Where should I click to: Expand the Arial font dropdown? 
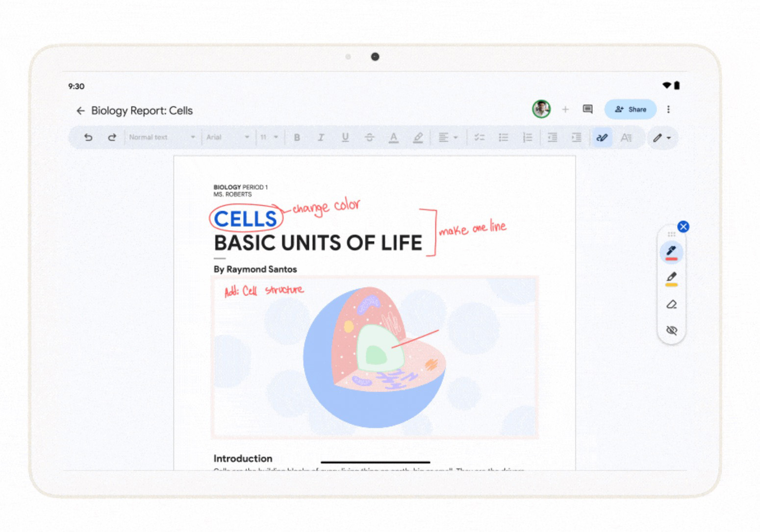click(x=228, y=138)
